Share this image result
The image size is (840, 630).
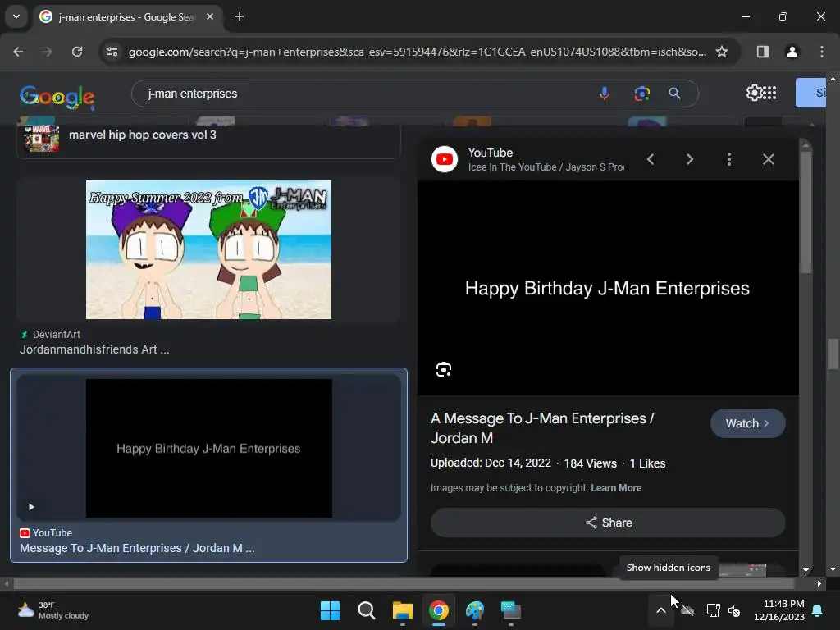(x=608, y=523)
